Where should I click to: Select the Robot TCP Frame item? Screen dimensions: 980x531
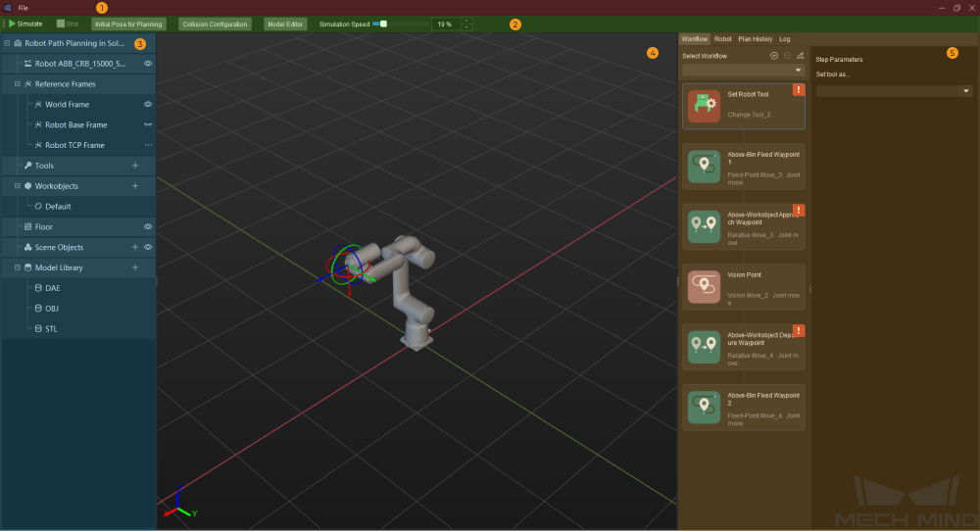point(74,145)
